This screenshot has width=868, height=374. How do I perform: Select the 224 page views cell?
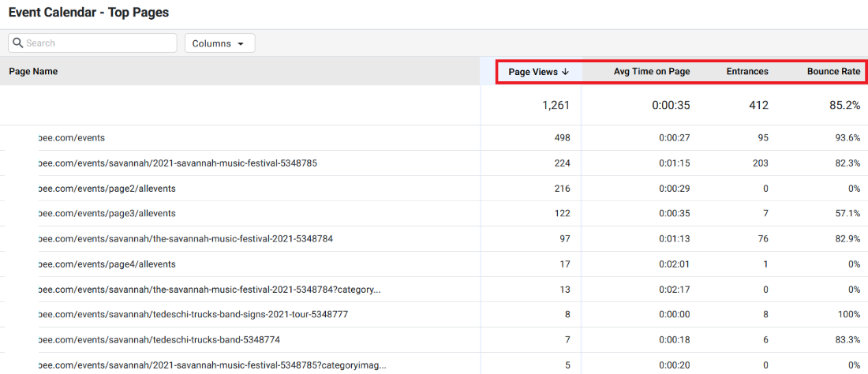tap(562, 163)
